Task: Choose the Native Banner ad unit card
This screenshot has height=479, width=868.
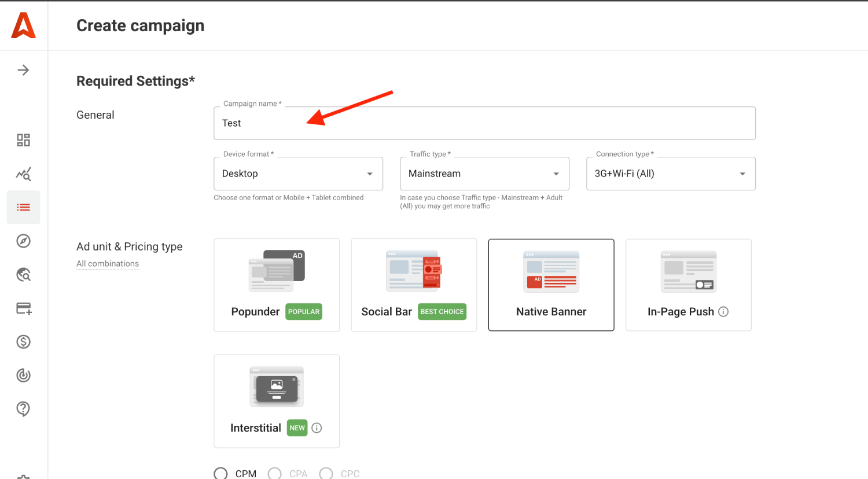Action: (551, 285)
